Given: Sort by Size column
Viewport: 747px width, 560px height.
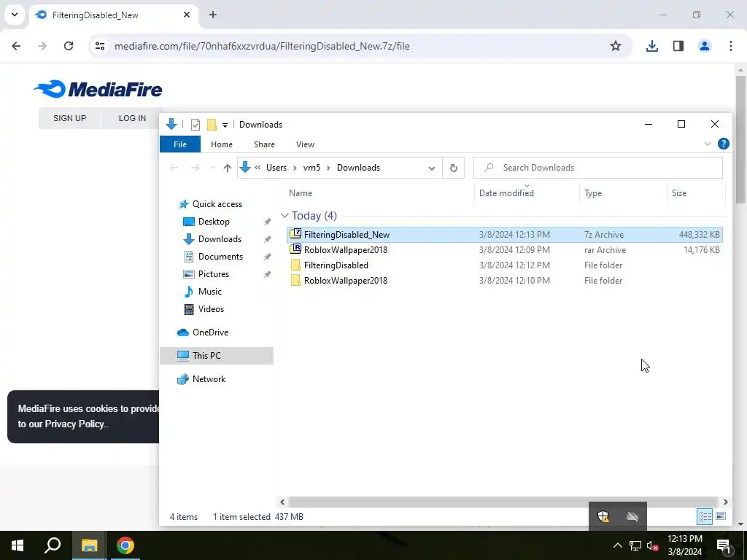Looking at the screenshot, I should click(x=679, y=192).
